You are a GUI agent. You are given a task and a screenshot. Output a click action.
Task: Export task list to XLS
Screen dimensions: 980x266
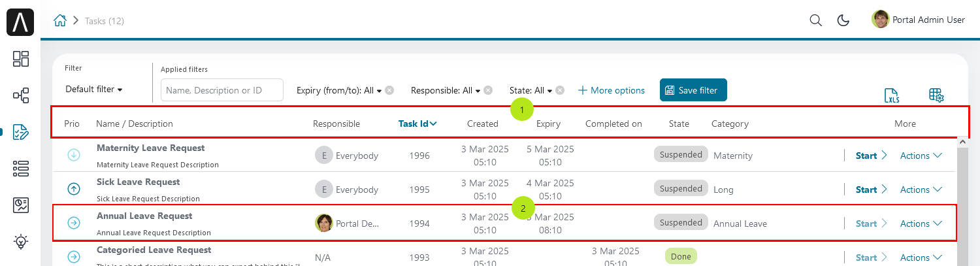pyautogui.click(x=892, y=96)
